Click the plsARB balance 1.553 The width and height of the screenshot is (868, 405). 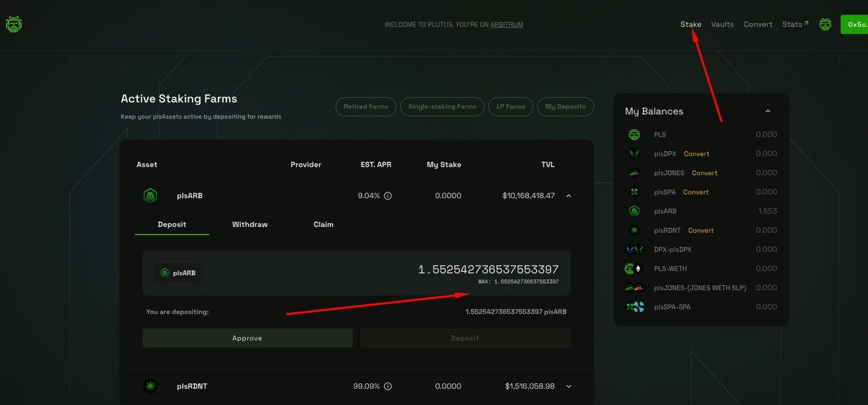pyautogui.click(x=767, y=211)
